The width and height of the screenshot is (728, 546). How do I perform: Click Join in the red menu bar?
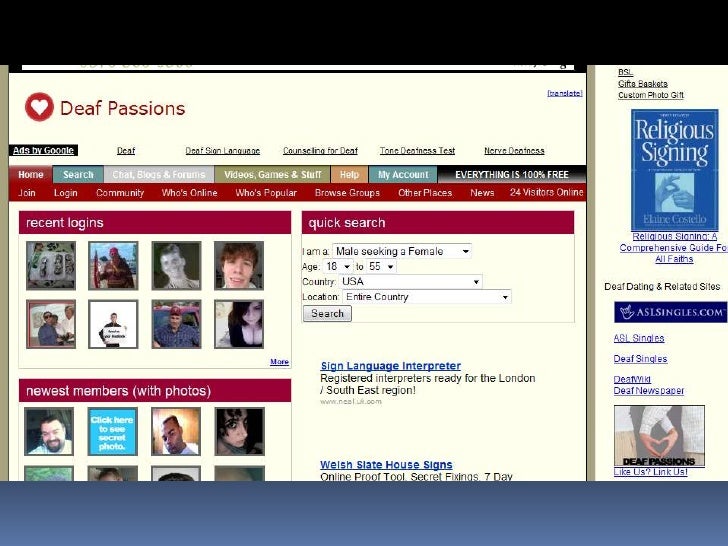(x=27, y=193)
